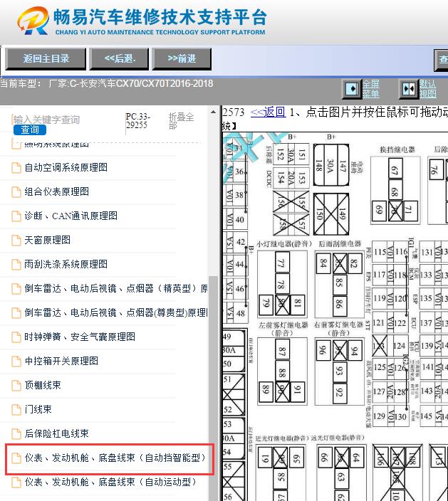Click the sidebar scrollbar up arrow
This screenshot has width=448, height=501.
click(213, 112)
